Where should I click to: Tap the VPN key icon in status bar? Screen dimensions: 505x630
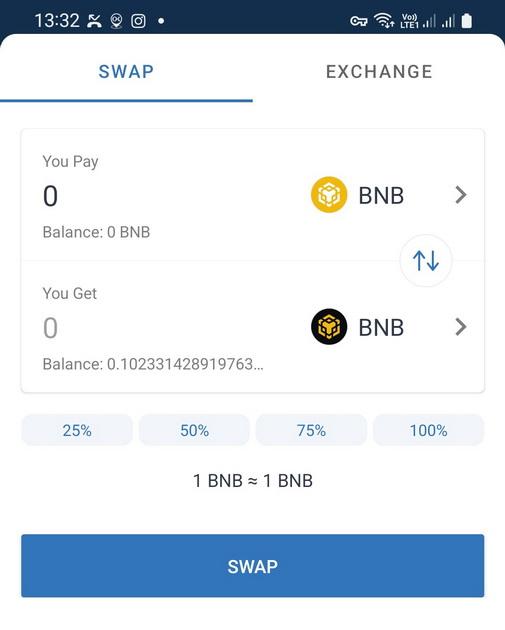point(358,21)
